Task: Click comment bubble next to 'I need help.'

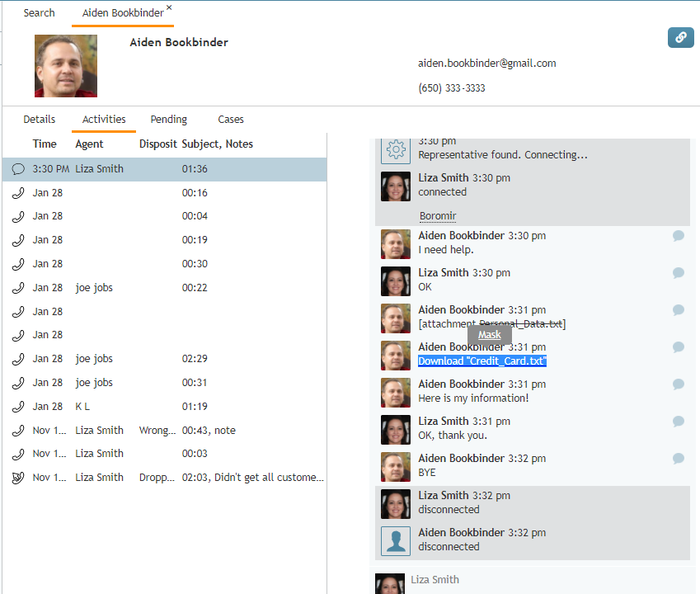Action: pos(678,236)
